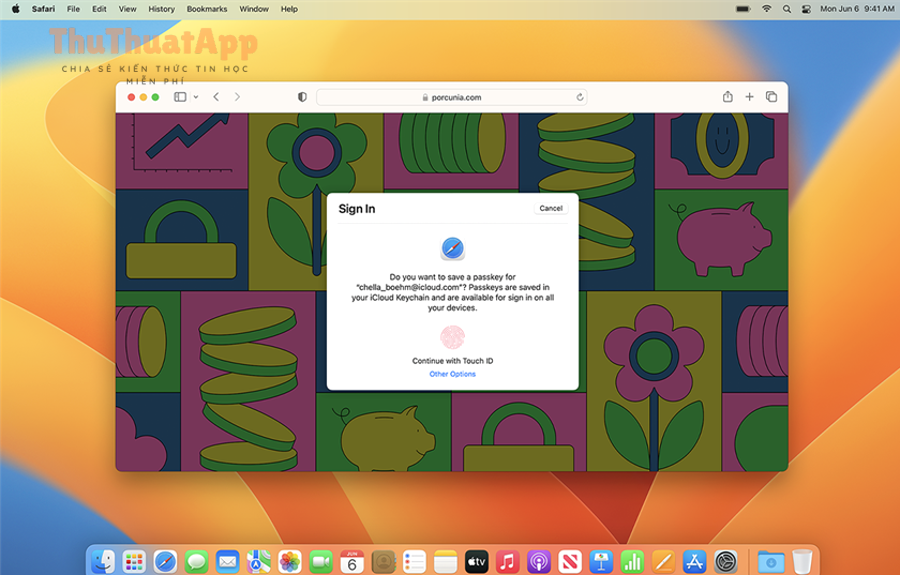Go forward to the next page
Screen dimensions: 900x575
(237, 97)
